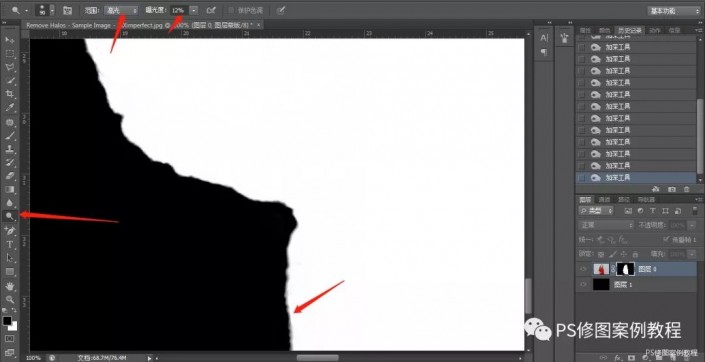The height and width of the screenshot is (362, 705).
Task: Click the background color swatch
Action: (13, 326)
